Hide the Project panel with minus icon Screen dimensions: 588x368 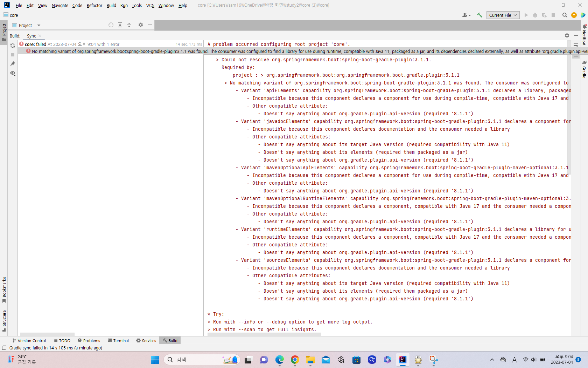(x=150, y=25)
